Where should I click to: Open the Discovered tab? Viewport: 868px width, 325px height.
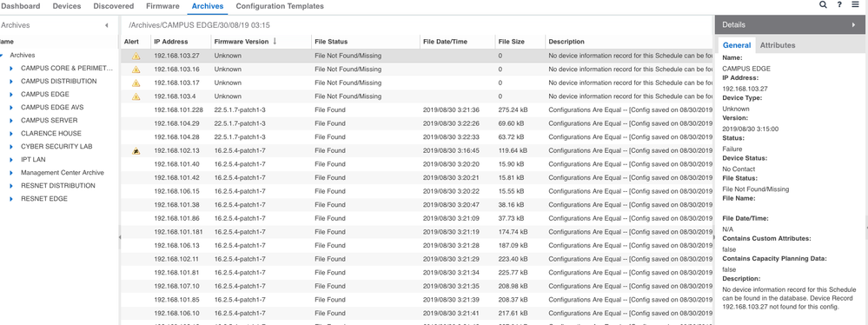(114, 6)
